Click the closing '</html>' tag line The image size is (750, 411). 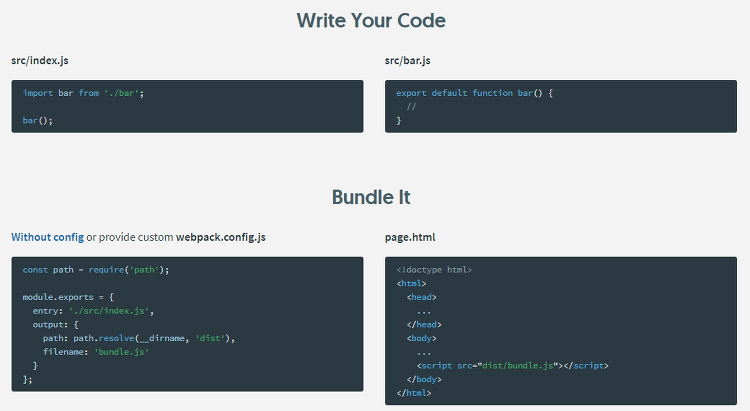pos(414,393)
